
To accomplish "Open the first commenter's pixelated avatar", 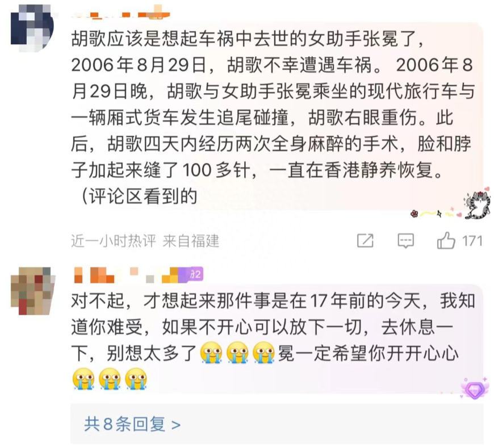I will [x=32, y=28].
